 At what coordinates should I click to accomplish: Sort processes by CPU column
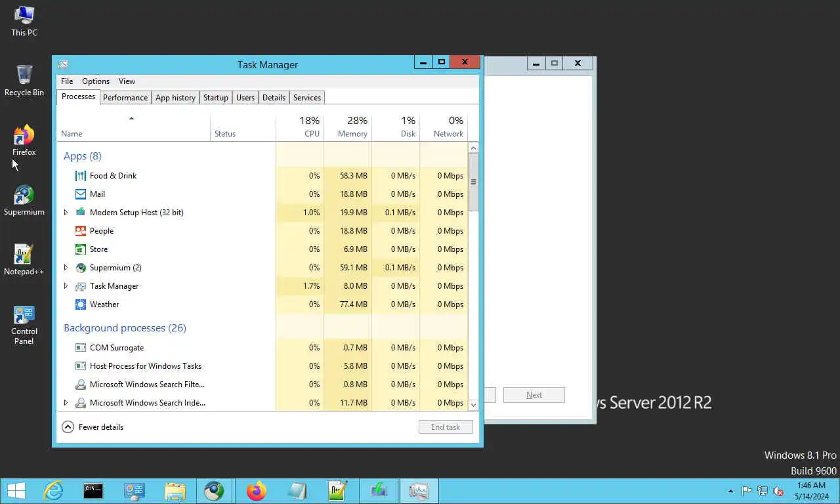click(x=300, y=127)
